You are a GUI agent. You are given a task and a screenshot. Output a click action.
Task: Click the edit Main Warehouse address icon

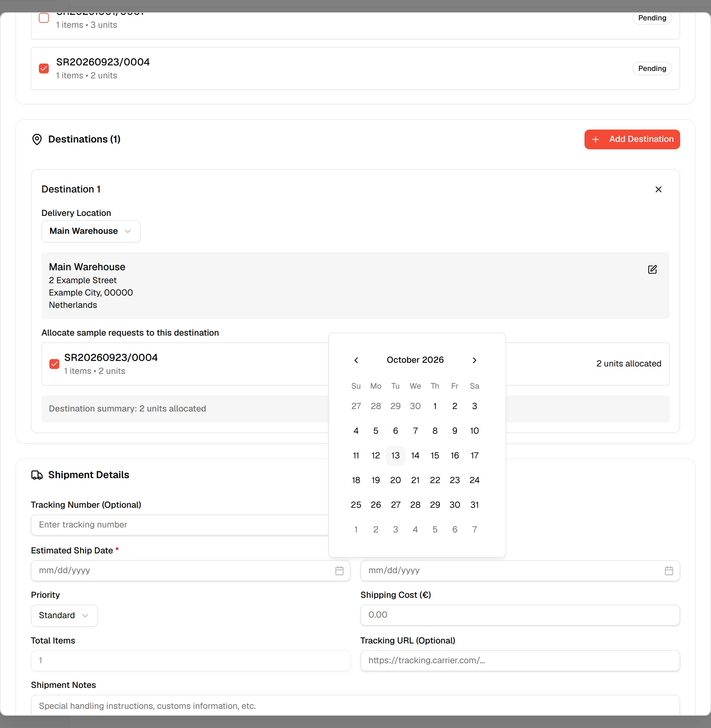[x=652, y=269]
